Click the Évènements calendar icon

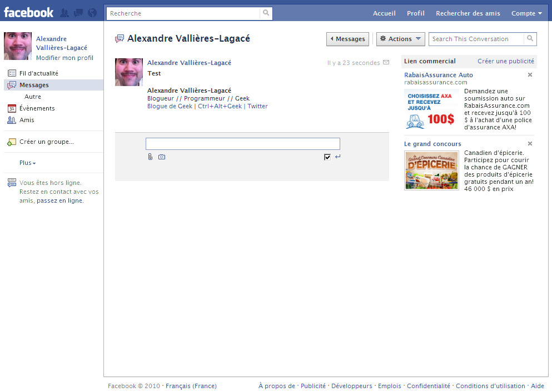[12, 108]
